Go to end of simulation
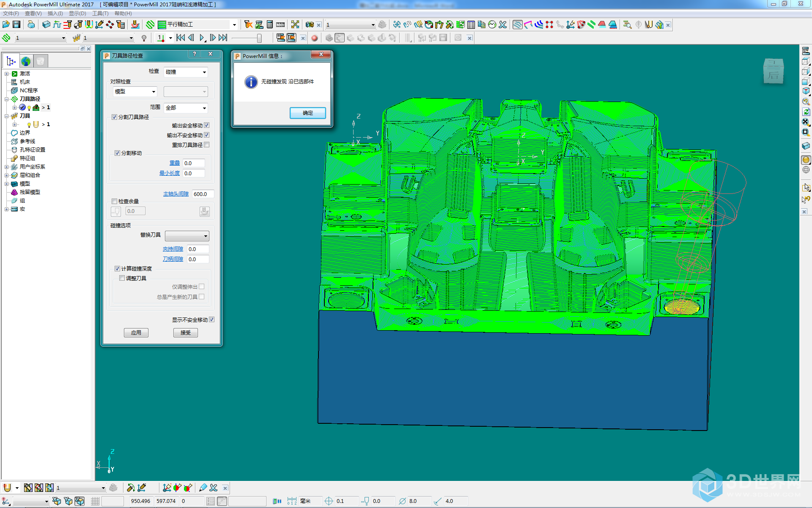The image size is (812, 508). tap(223, 38)
